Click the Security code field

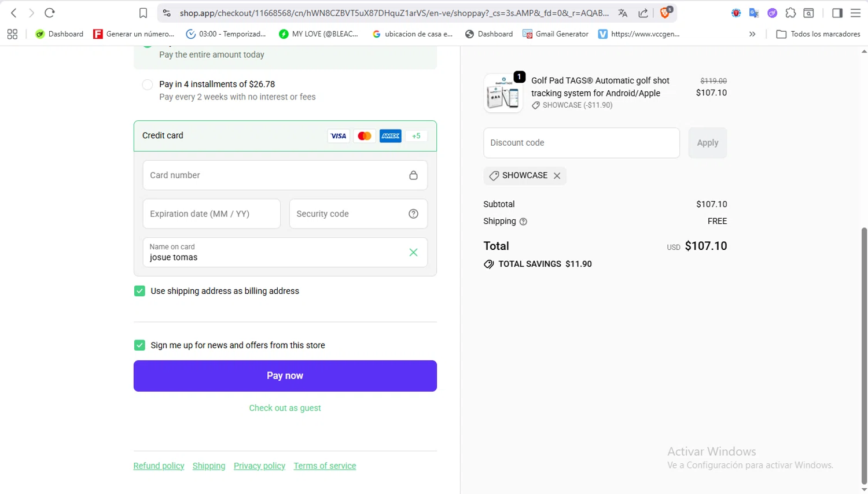(358, 214)
